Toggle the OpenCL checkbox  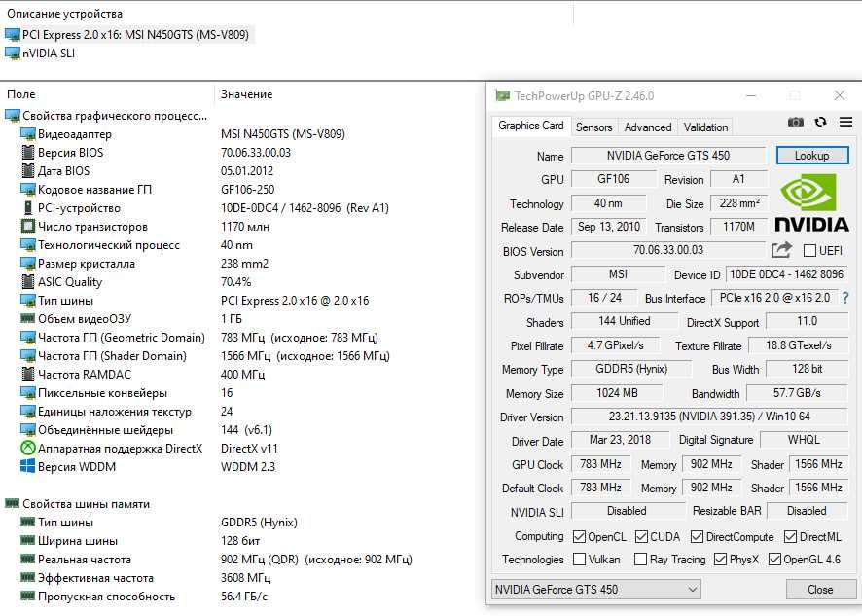click(x=579, y=536)
